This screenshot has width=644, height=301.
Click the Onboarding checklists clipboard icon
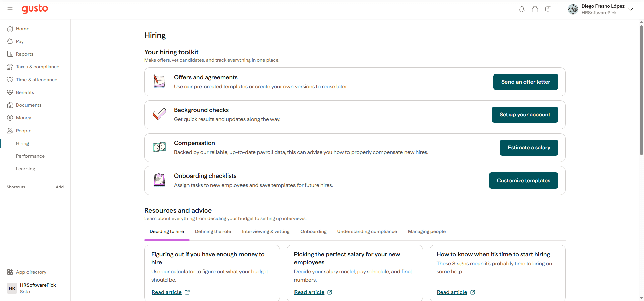[159, 180]
